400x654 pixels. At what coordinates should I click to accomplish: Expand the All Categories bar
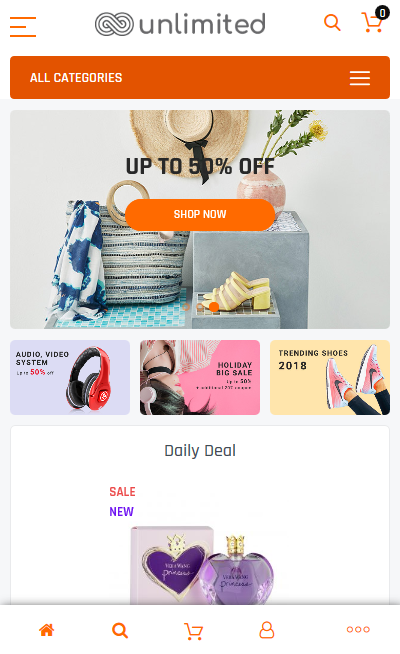click(200, 78)
